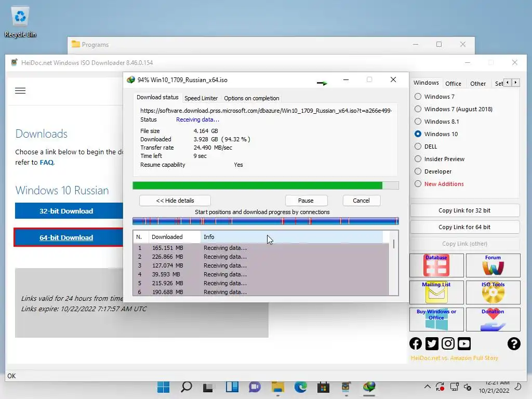Click the connections progress segment bar
The height and width of the screenshot is (399, 532).
(265, 221)
